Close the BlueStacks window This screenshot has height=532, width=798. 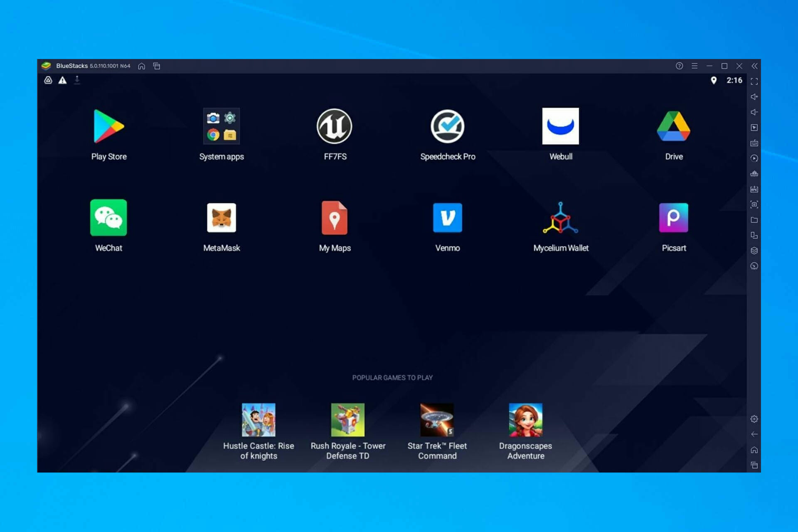click(x=739, y=66)
